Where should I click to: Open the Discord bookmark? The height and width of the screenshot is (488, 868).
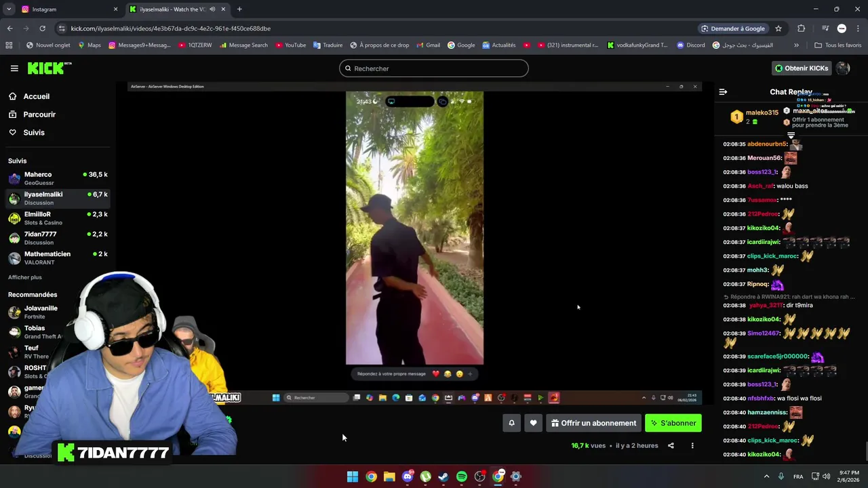click(690, 45)
